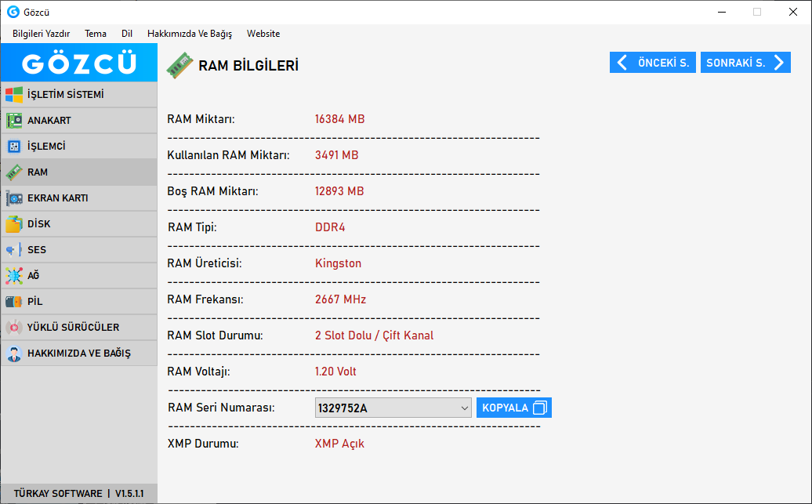The height and width of the screenshot is (504, 812).
Task: Click the Ağ network icon
Action: 14,276
